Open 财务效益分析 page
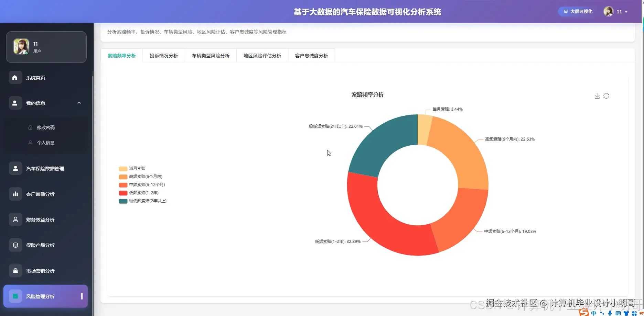 [x=41, y=219]
